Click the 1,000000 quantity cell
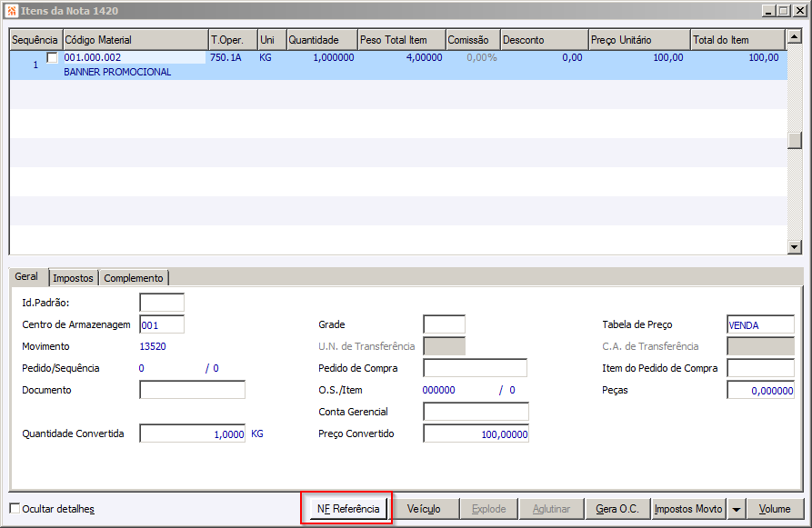The height and width of the screenshot is (528, 812). click(334, 57)
